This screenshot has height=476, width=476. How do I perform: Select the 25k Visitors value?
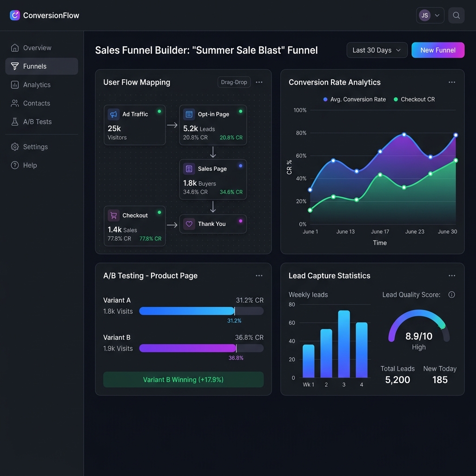pos(117,132)
